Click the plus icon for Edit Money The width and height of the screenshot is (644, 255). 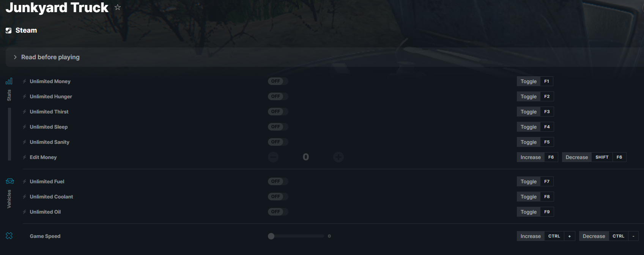(339, 157)
